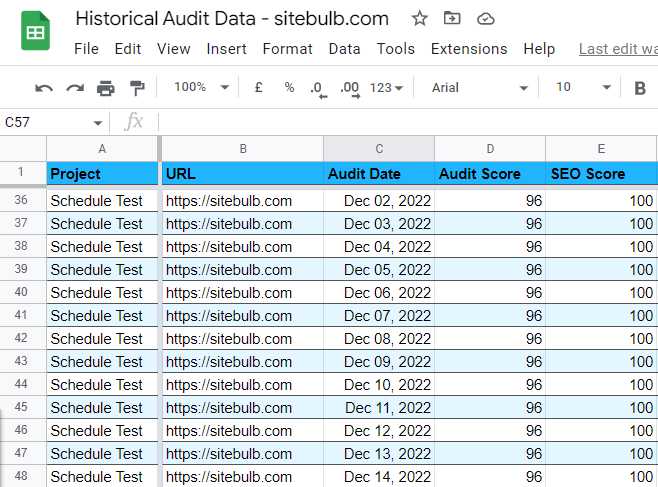The image size is (658, 487).
Task: Select SEO Score 100 in row 43
Action: pyautogui.click(x=601, y=362)
